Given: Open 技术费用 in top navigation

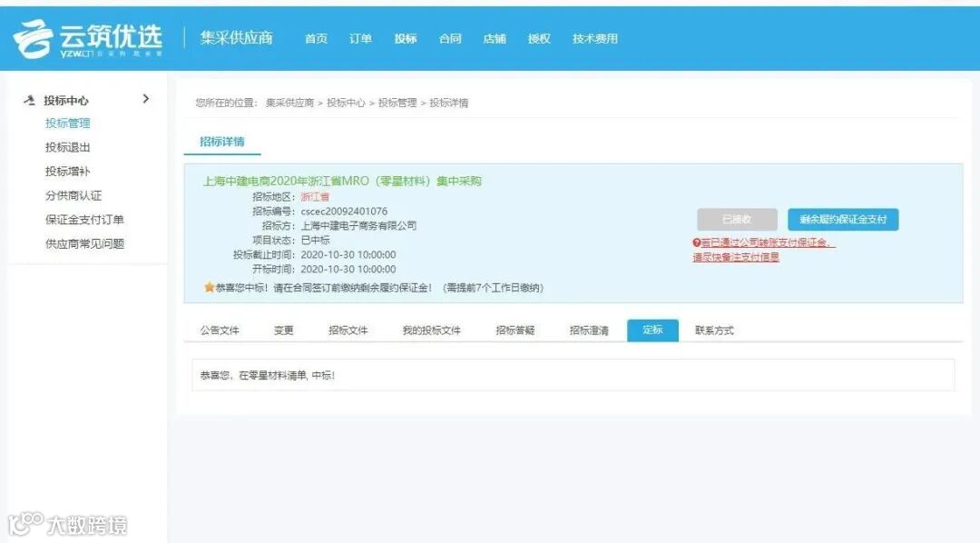Looking at the screenshot, I should [595, 39].
